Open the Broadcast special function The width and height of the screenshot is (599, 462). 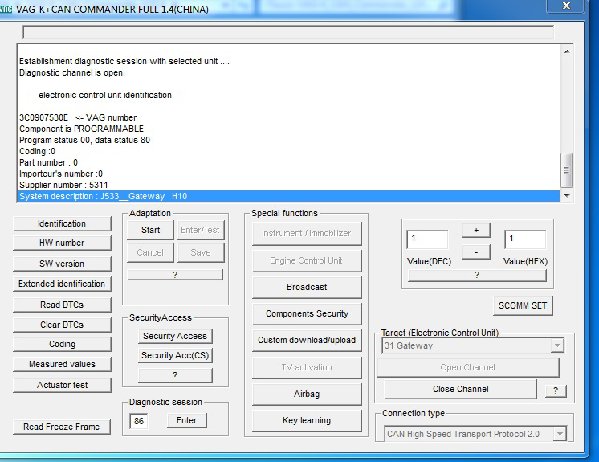[307, 287]
